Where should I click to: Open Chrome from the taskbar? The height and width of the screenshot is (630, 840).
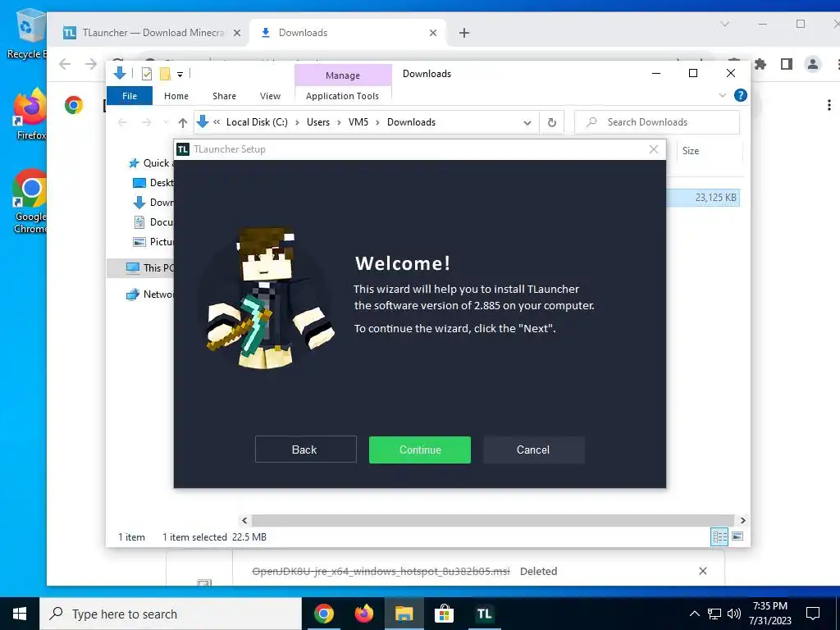point(323,614)
